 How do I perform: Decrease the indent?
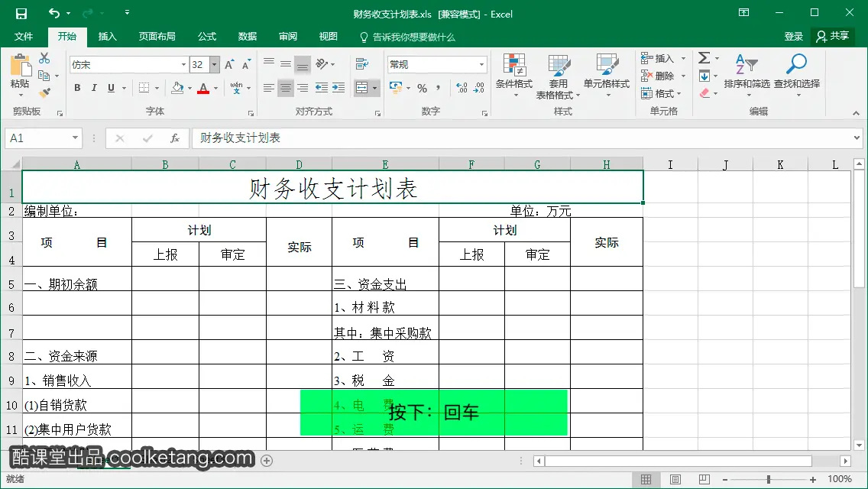point(321,88)
